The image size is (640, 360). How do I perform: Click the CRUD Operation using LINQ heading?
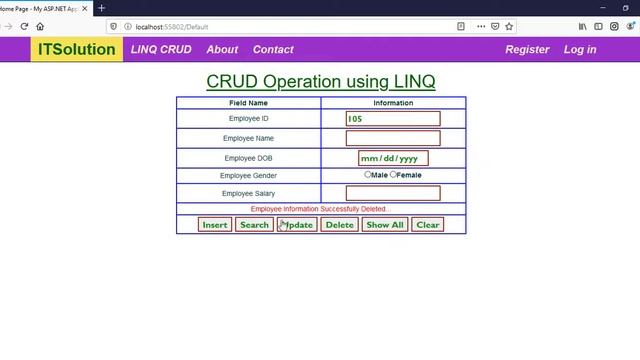pyautogui.click(x=321, y=82)
